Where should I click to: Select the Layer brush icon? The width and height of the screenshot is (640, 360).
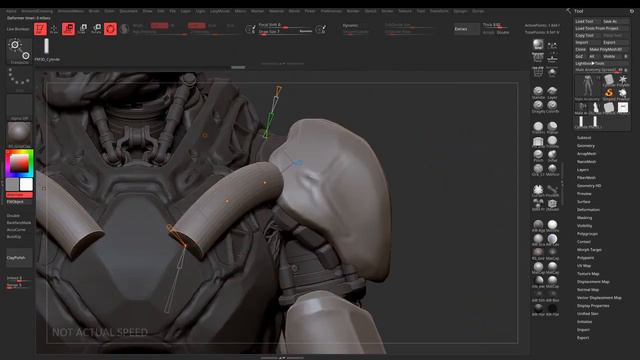click(552, 92)
